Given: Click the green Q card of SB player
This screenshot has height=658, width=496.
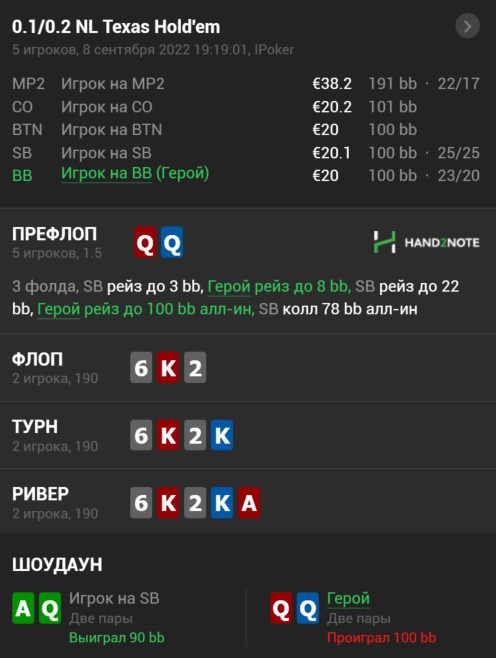Looking at the screenshot, I should click(50, 608).
